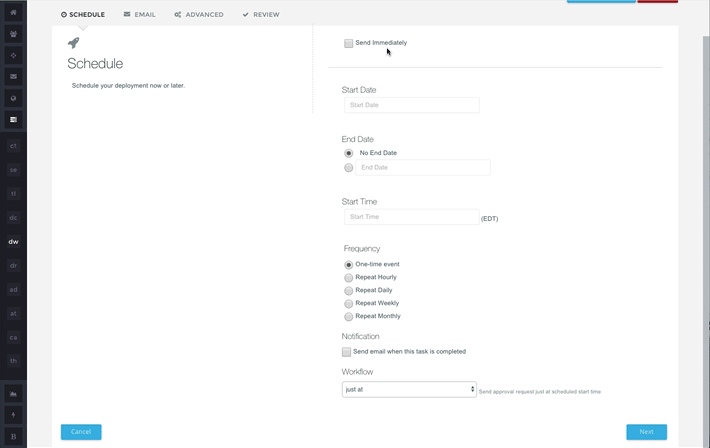Click the envelope icon in left sidebar
The image size is (710, 448).
click(13, 76)
